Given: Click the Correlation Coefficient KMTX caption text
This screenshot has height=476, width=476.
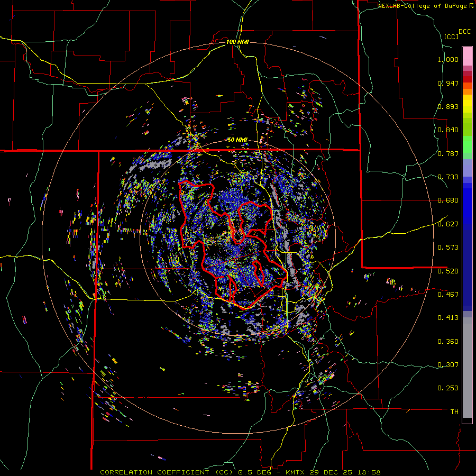Looking at the screenshot, I should [x=240, y=472].
